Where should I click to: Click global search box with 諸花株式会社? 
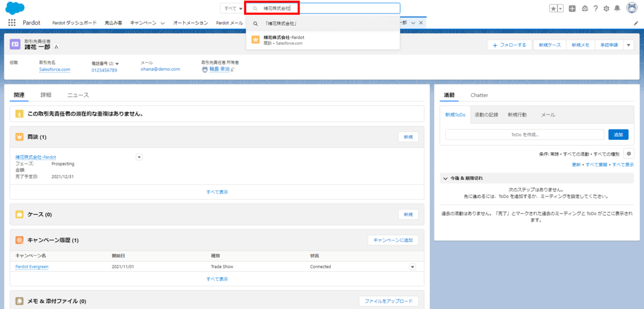323,8
